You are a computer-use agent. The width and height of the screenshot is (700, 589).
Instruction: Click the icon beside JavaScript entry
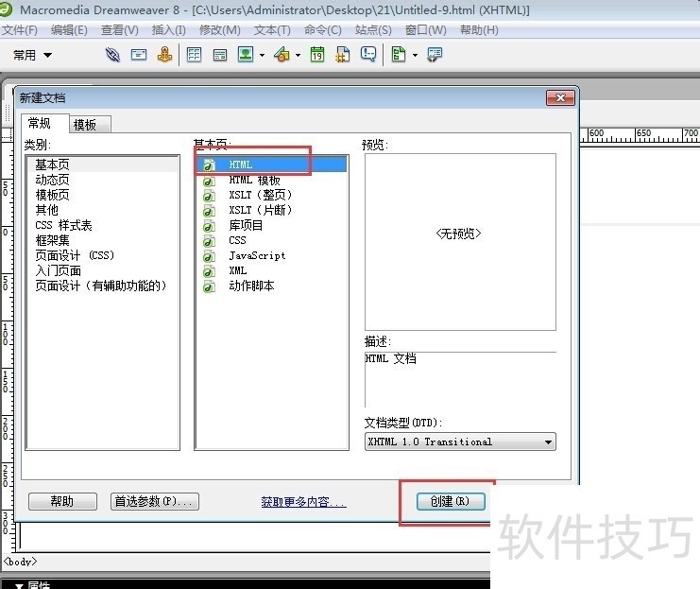coord(209,256)
